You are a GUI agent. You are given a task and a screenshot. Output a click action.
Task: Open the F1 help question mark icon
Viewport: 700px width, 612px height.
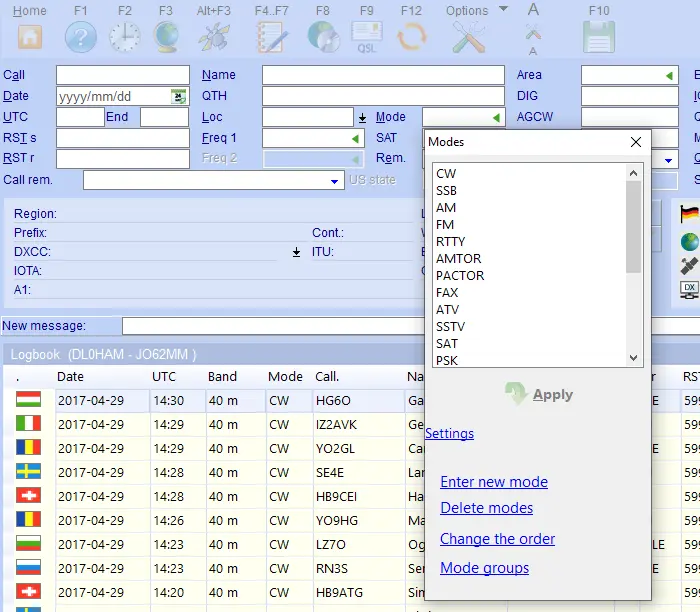(x=81, y=37)
